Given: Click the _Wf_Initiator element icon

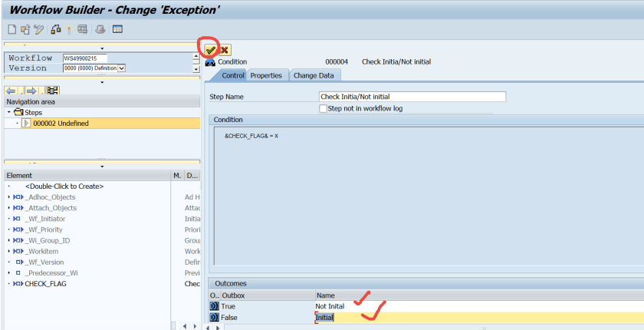Looking at the screenshot, I should pyautogui.click(x=17, y=219).
